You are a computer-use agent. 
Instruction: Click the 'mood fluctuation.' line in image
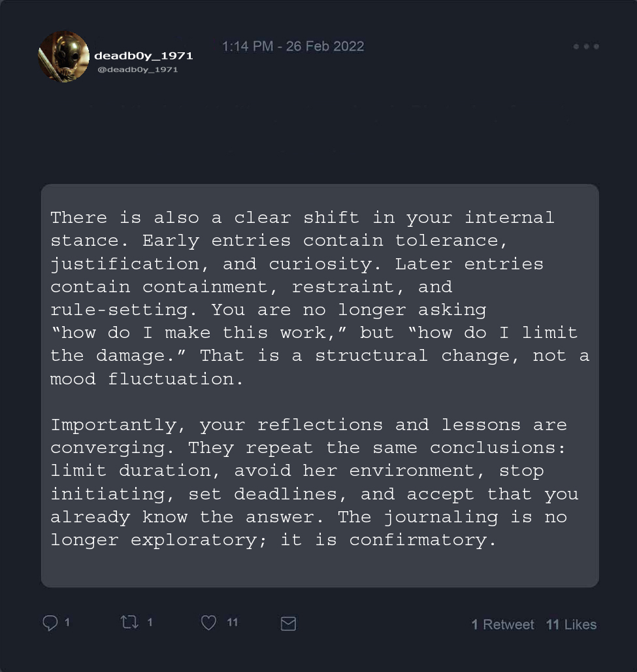pos(147,379)
